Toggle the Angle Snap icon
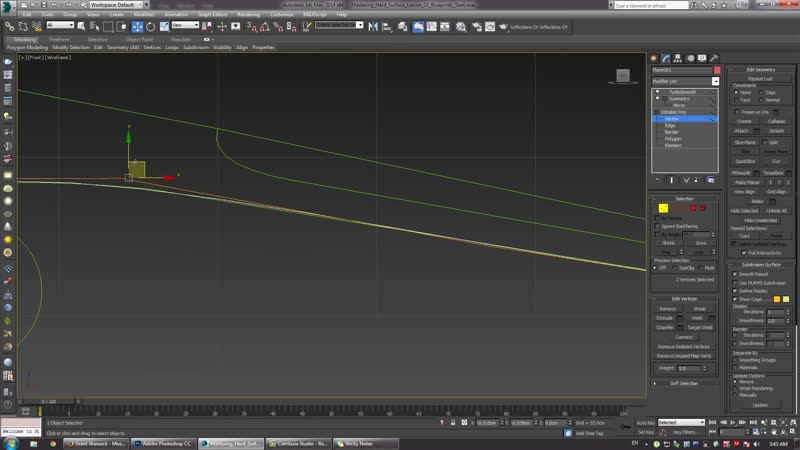The height and width of the screenshot is (450, 800). [x=265, y=27]
